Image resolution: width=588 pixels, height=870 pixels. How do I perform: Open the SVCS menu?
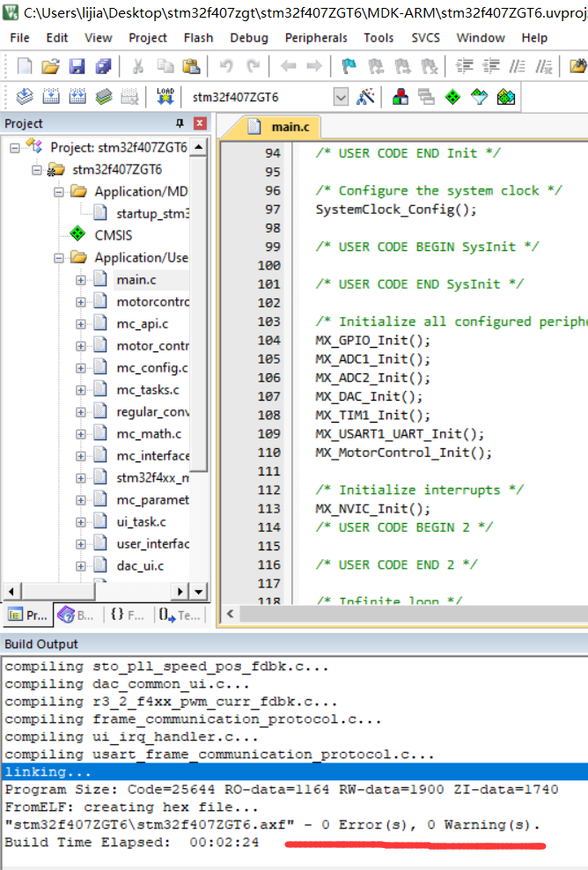pos(425,38)
